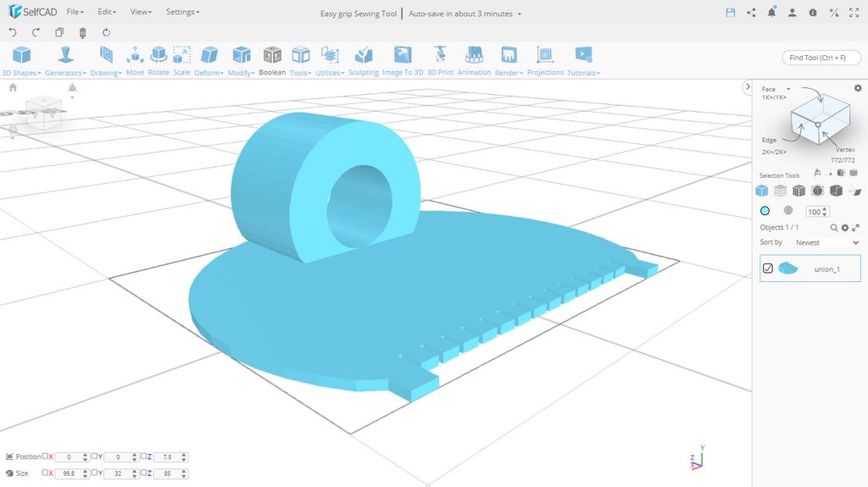This screenshot has height=487, width=868.
Task: Click the cyan color swatch
Action: click(x=765, y=211)
